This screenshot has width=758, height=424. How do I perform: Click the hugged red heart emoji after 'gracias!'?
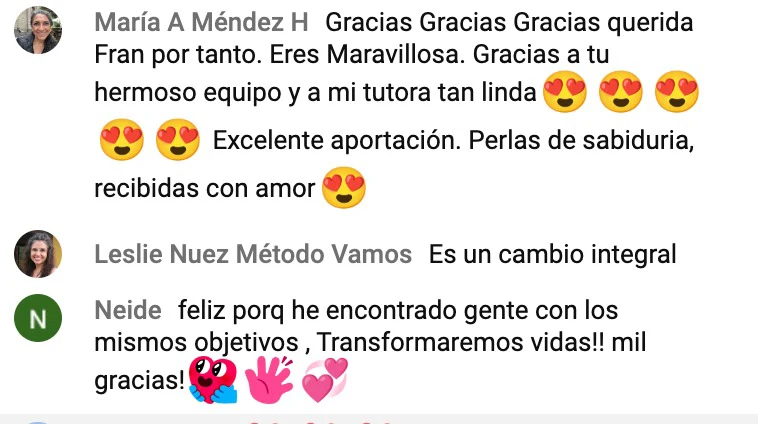click(x=213, y=380)
